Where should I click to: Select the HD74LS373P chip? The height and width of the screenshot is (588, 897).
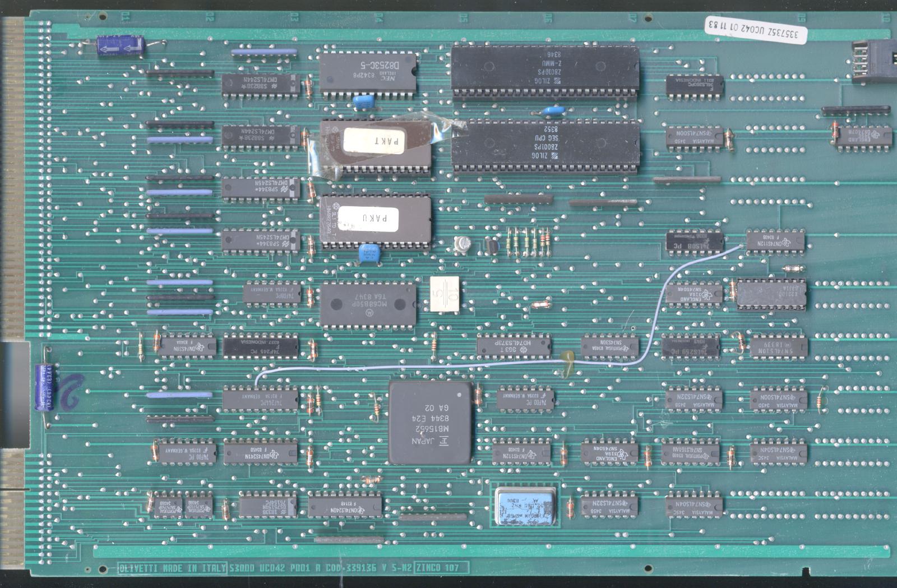(514, 346)
